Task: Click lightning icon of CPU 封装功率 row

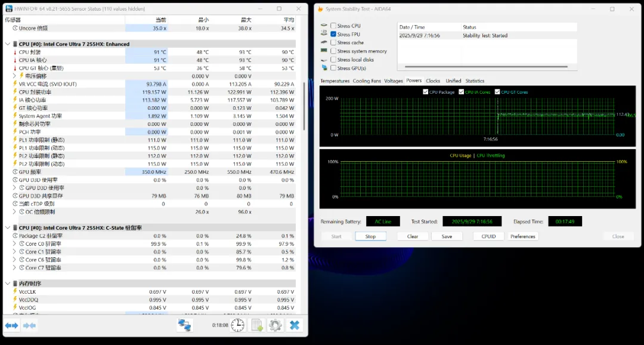Action: click(x=15, y=92)
